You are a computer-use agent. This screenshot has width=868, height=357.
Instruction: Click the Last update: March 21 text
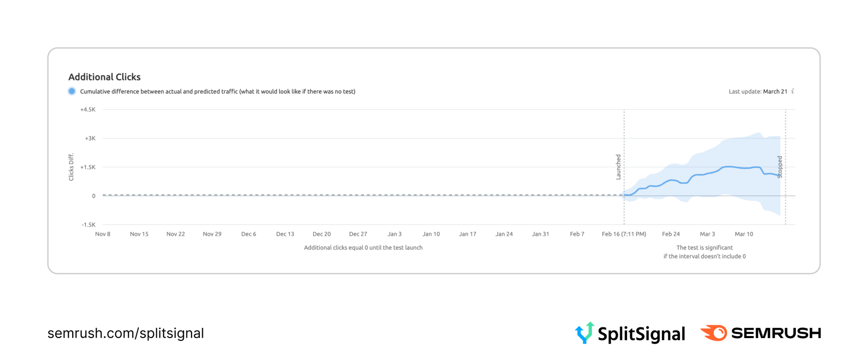758,92
